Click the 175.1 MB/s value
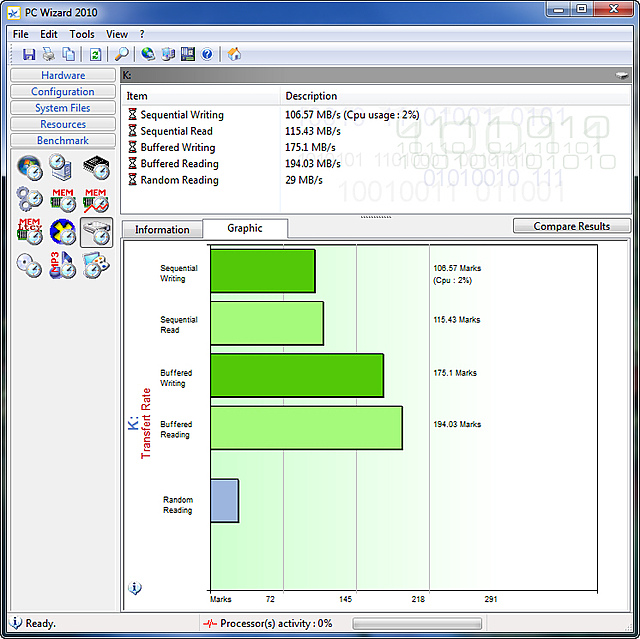The image size is (640, 639). (x=310, y=147)
